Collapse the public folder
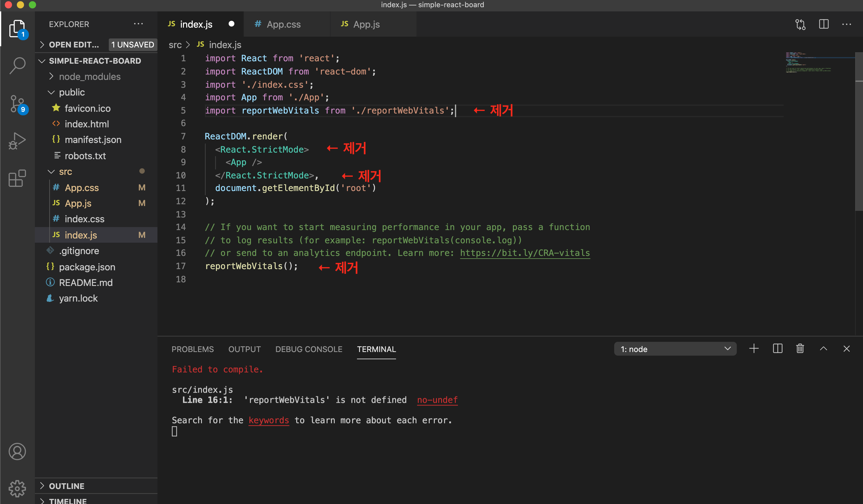This screenshot has width=863, height=504. [72, 92]
